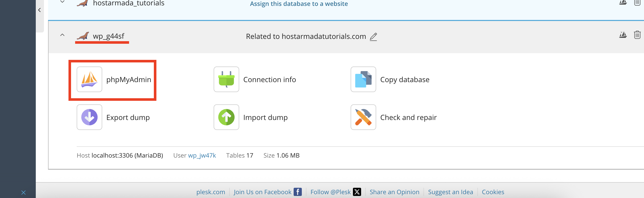
Task: Edit the related website with the pencil icon
Action: pyautogui.click(x=373, y=37)
